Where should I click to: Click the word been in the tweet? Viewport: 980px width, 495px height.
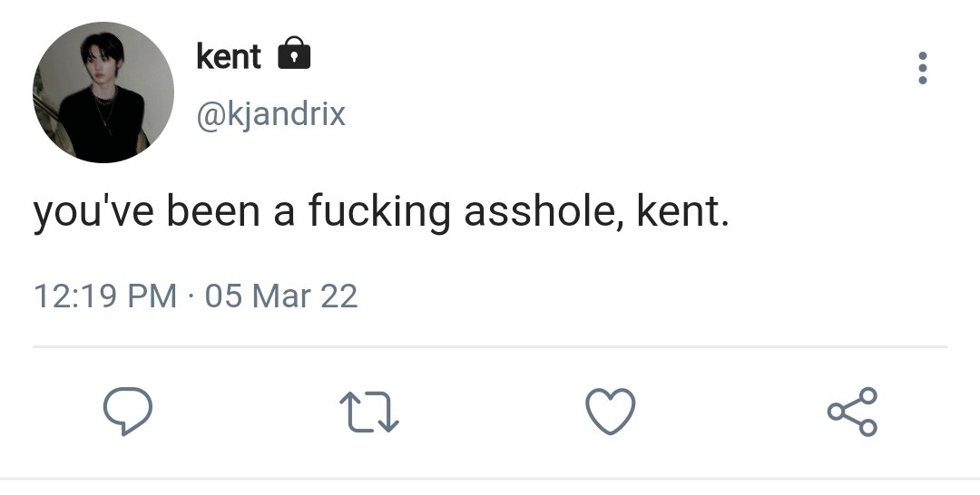pos(212,211)
